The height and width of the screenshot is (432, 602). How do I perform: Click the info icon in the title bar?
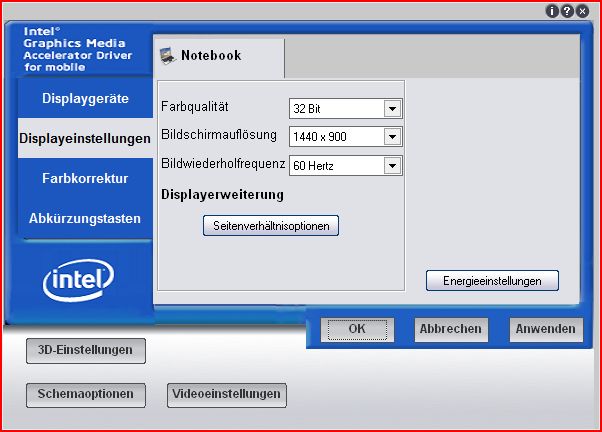pos(552,11)
